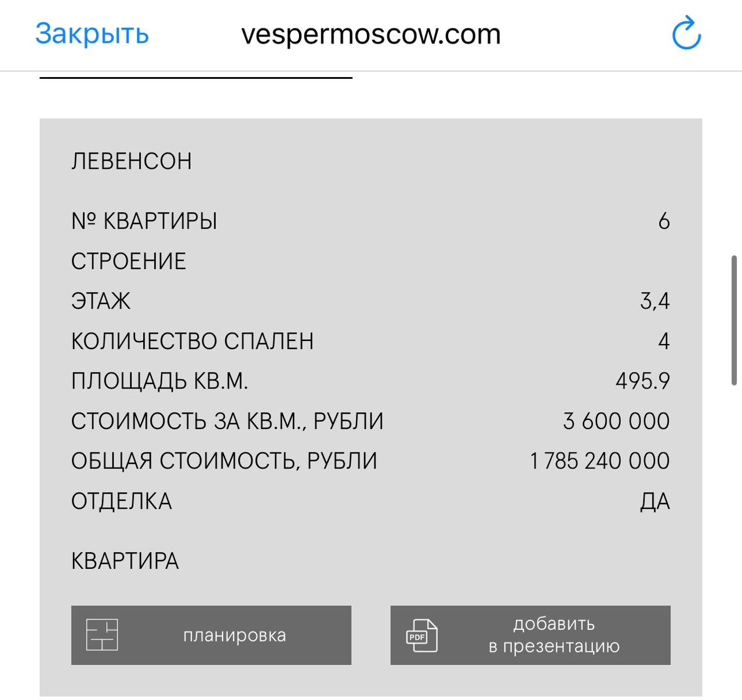
Task: Select apartment number value 6
Action: [664, 221]
